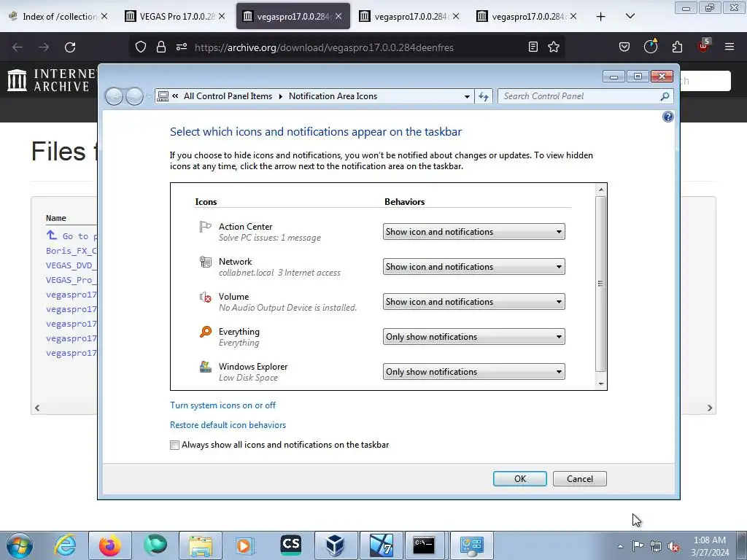
Task: Click the icons list vertical scrollbar thumb
Action: pyautogui.click(x=601, y=284)
